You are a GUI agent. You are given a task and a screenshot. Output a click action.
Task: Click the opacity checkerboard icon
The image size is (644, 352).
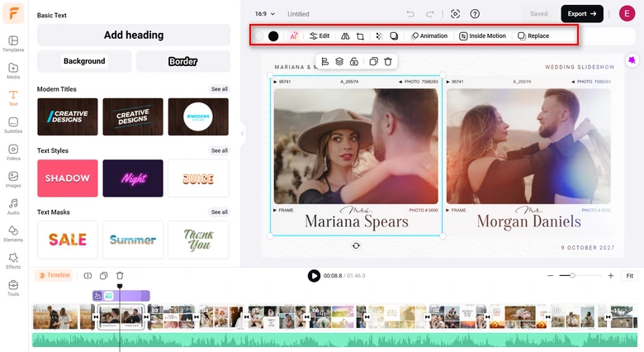[x=379, y=36]
